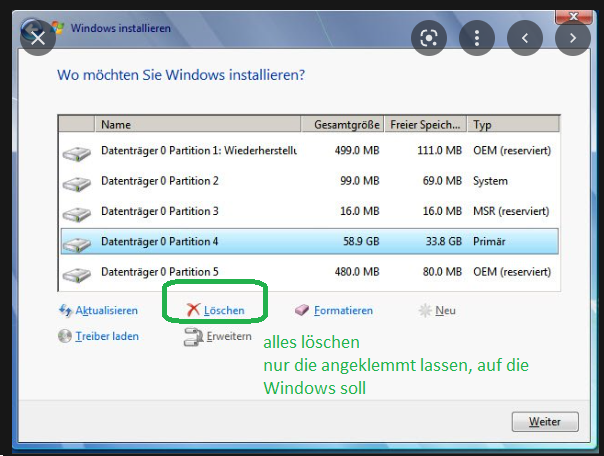Image resolution: width=604 pixels, height=456 pixels.
Task: Continue with the Weiter button
Action: [545, 422]
